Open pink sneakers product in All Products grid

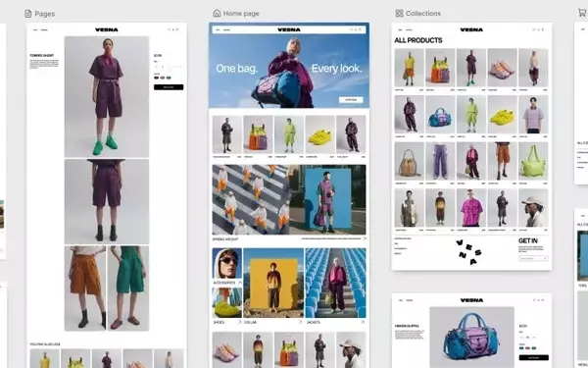tap(502, 68)
